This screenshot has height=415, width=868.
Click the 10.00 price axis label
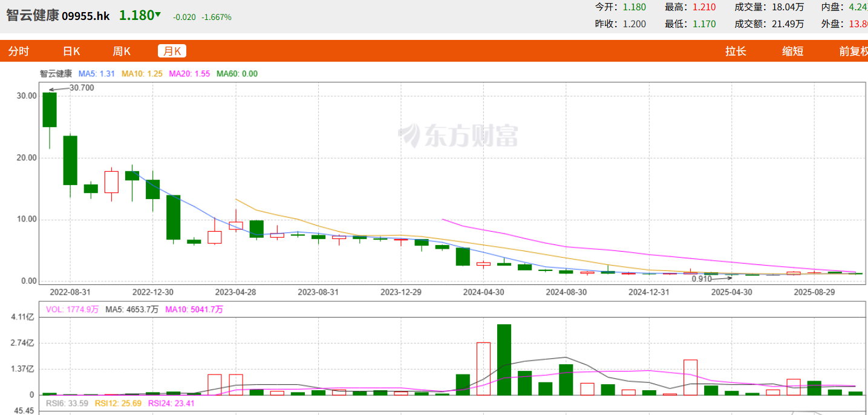pyautogui.click(x=27, y=220)
